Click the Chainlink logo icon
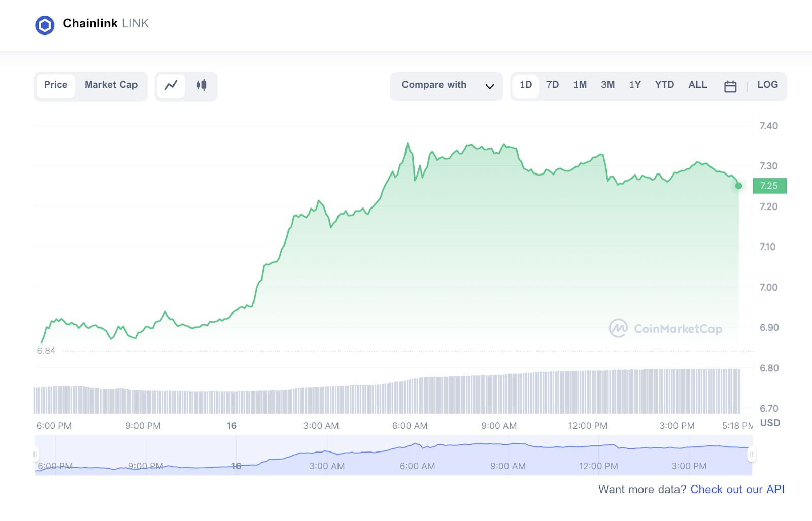Screen dimensions: 812x521 click(x=45, y=25)
